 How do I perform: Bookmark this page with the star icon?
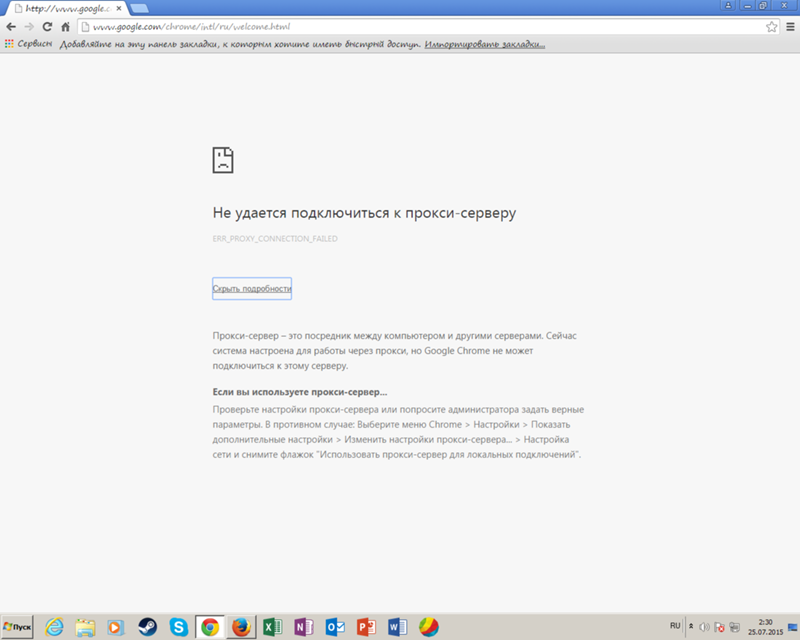pyautogui.click(x=771, y=27)
